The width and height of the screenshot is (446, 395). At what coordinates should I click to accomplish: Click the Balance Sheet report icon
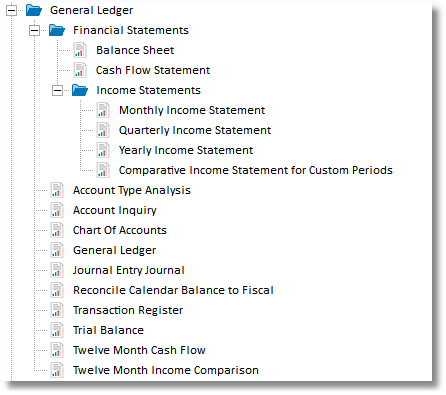click(80, 50)
